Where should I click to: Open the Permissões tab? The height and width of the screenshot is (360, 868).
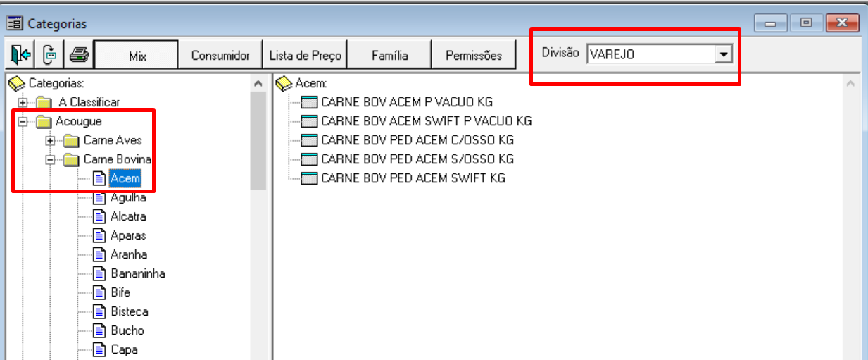(x=474, y=55)
